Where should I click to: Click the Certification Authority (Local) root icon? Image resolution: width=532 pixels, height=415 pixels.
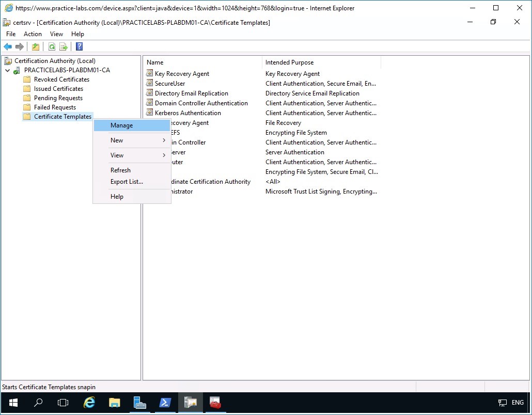tap(8, 61)
